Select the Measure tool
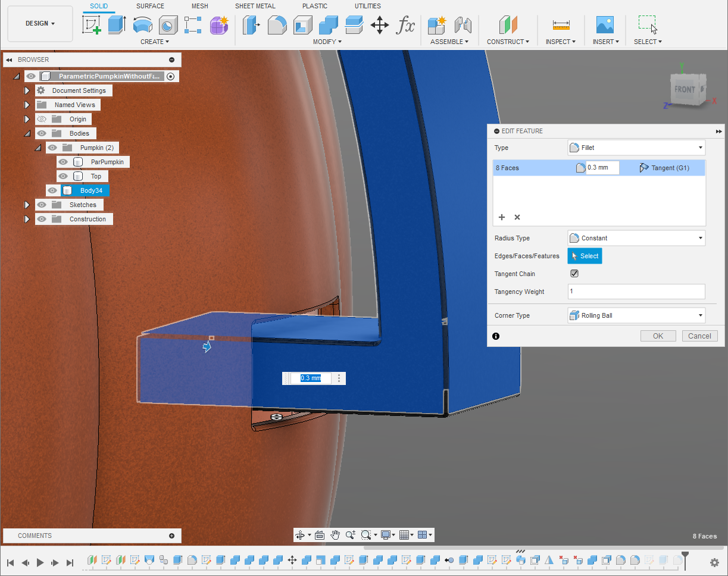The width and height of the screenshot is (728, 576). pyautogui.click(x=561, y=25)
